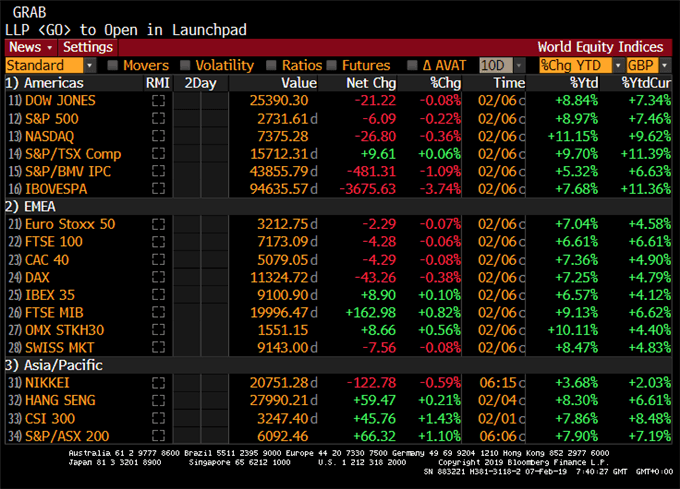
Task: Open the S&P 500 index link
Action: 52,118
